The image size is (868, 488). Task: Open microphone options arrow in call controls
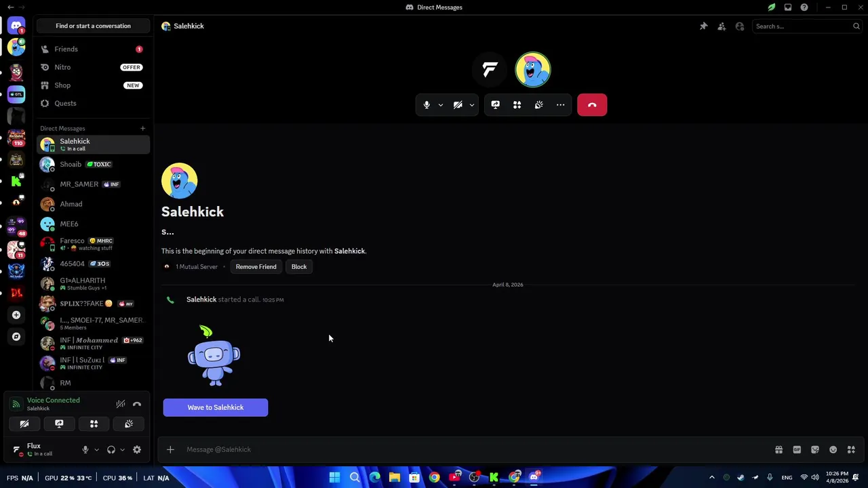(441, 105)
